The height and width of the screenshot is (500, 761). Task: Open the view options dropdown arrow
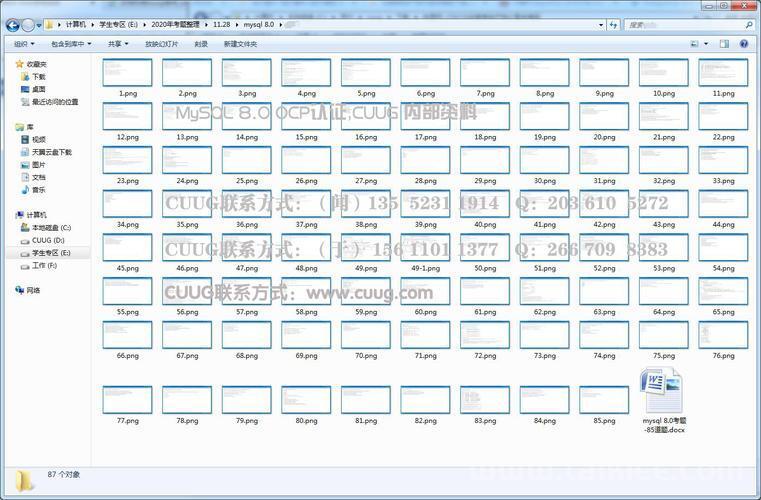(706, 44)
